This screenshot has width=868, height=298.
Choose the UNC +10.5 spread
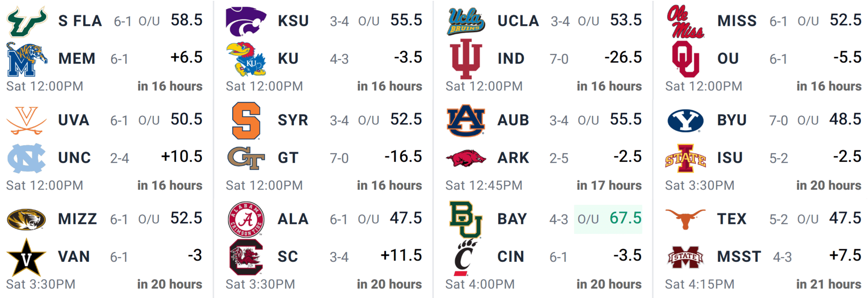tap(182, 156)
